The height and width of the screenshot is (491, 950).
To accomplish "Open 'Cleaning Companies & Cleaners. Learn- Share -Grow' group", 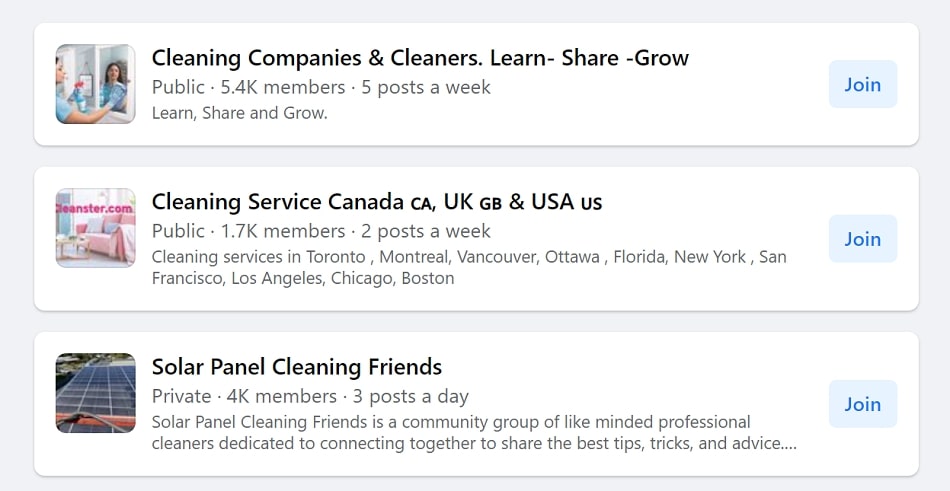I will point(420,58).
